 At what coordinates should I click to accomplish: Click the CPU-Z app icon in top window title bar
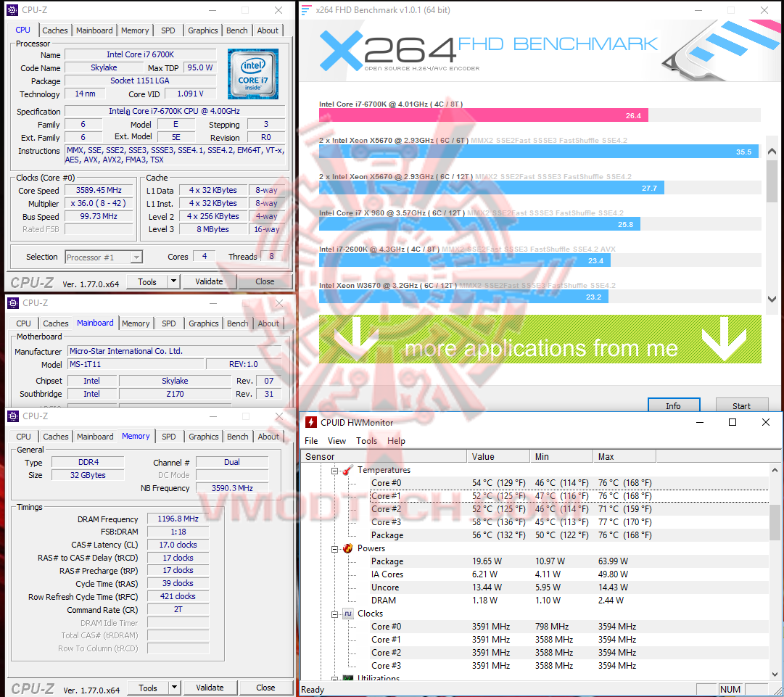coord(12,10)
